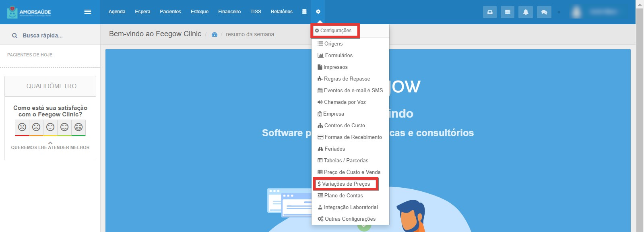
Task: Choose Formas de Recebimento option
Action: point(350,137)
